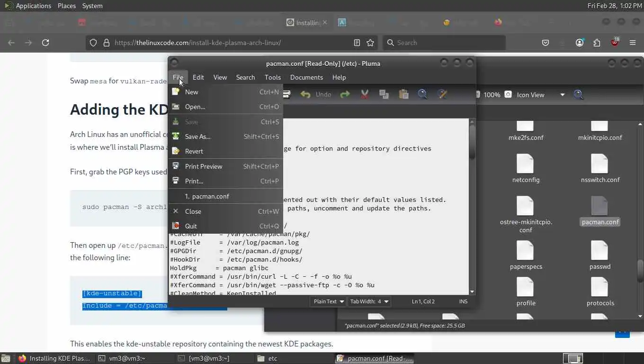Open the Edit menu in Pluma
The image size is (644, 364).
pyautogui.click(x=198, y=77)
